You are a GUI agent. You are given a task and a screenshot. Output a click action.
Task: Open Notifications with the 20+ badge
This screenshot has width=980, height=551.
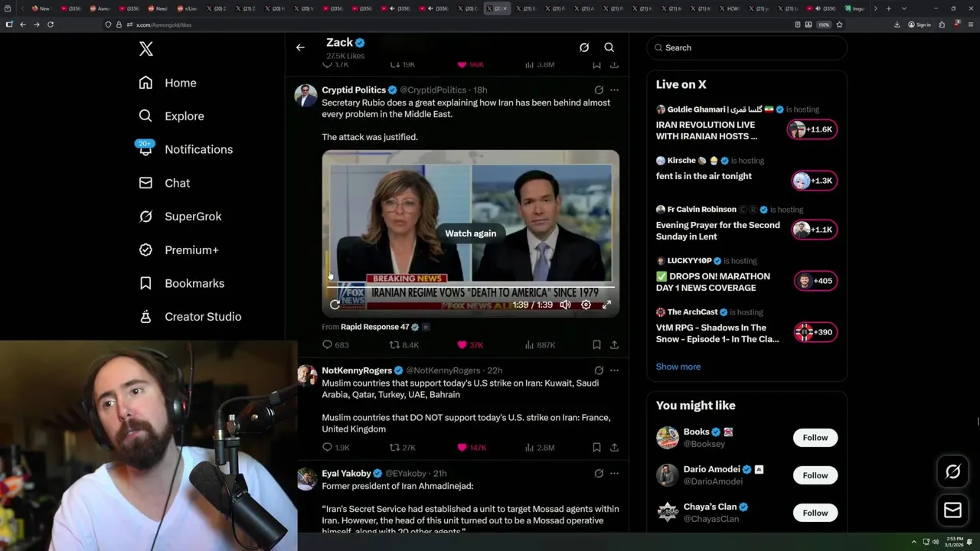click(x=185, y=149)
